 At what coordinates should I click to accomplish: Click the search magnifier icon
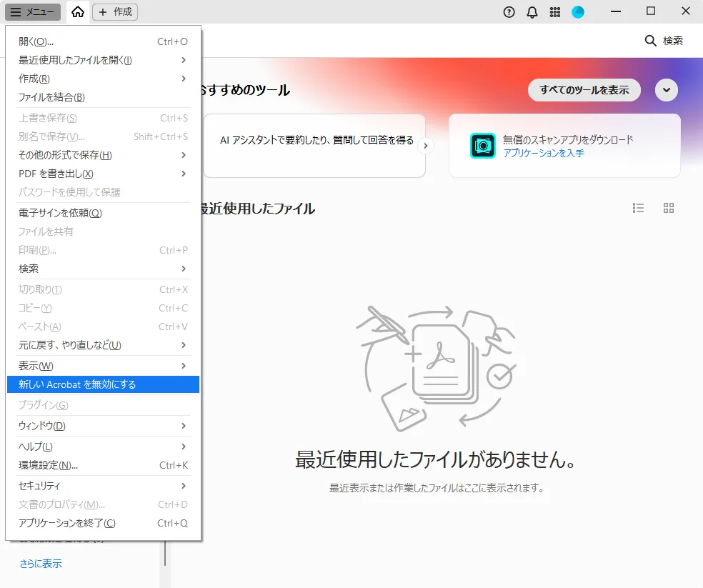tap(651, 41)
